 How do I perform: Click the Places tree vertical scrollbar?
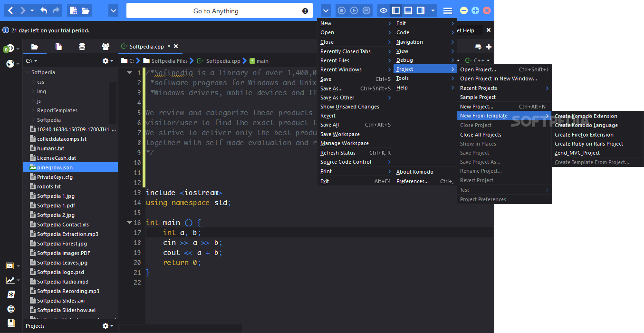[113, 102]
